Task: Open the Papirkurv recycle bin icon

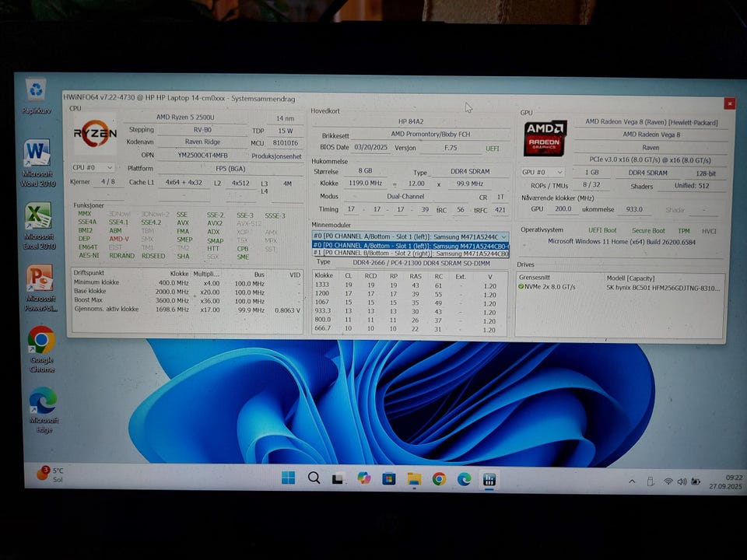Action: 37,95
